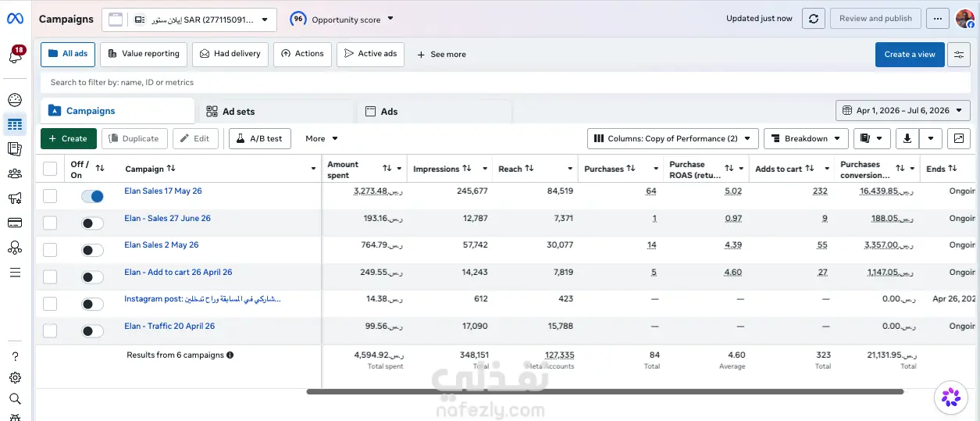Open Billing card icon in sidebar

point(15,223)
